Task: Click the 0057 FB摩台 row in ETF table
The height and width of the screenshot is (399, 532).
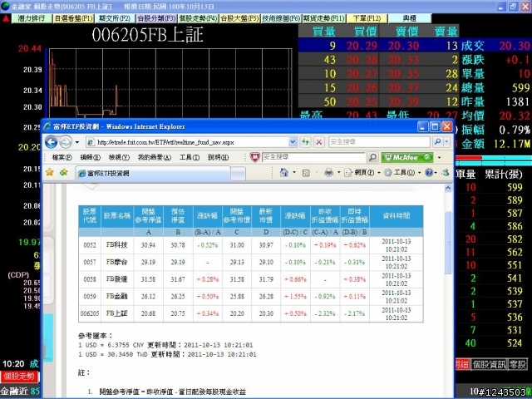Action: coord(251,262)
